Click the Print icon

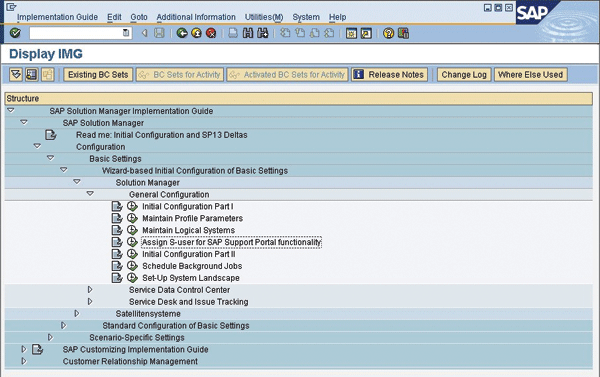pos(233,33)
